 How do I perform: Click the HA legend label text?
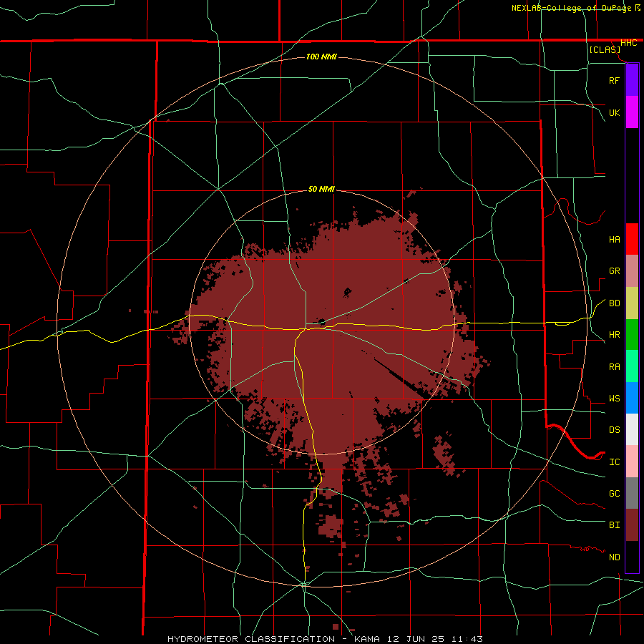tap(614, 240)
